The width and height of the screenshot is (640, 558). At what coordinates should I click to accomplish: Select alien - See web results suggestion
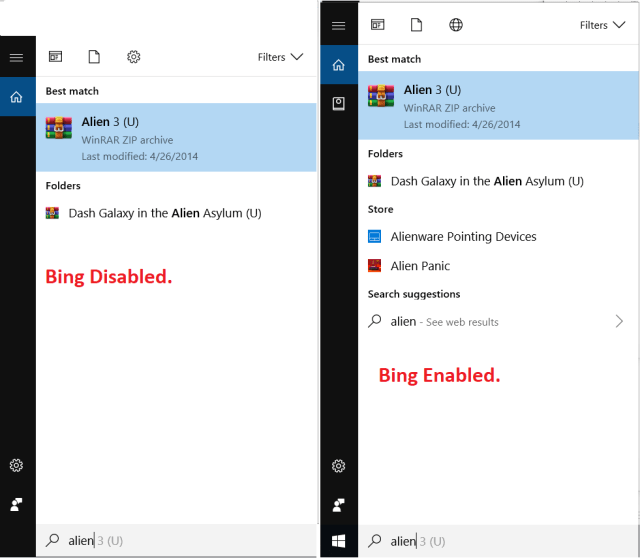498,321
